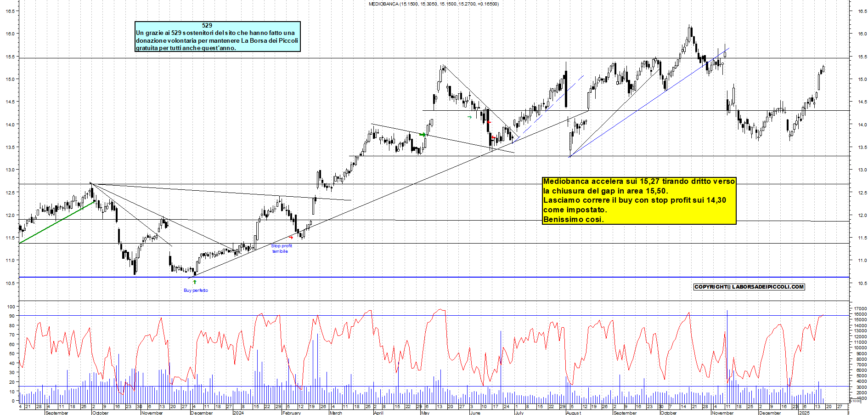Screen dimensions: 868x415
Task: Click the 'Stop profit terribile' annotation label
Action: point(281,249)
